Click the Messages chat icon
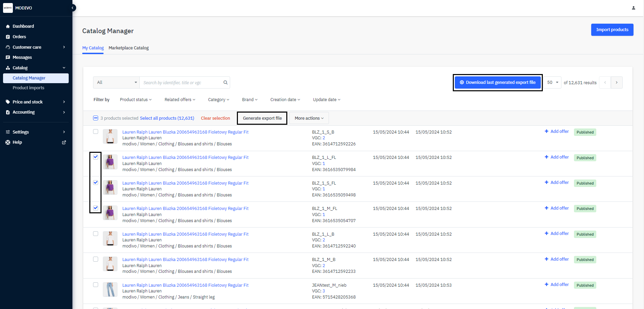Screen dimensions: 644x309 point(8,57)
